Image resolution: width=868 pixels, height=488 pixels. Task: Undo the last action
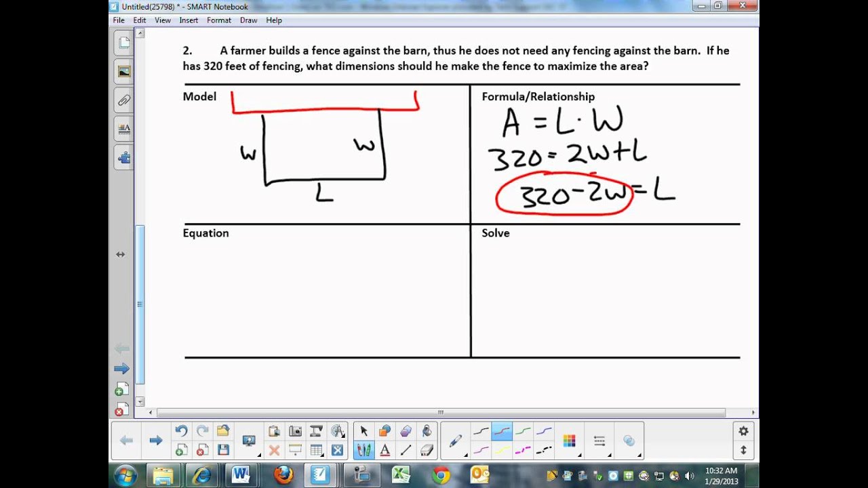pyautogui.click(x=181, y=431)
